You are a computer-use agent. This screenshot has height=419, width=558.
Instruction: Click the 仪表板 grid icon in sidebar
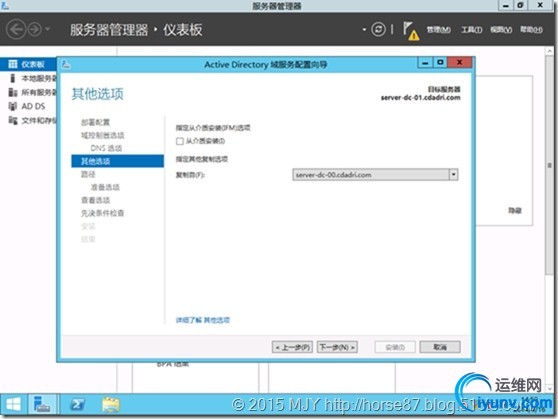(x=13, y=64)
